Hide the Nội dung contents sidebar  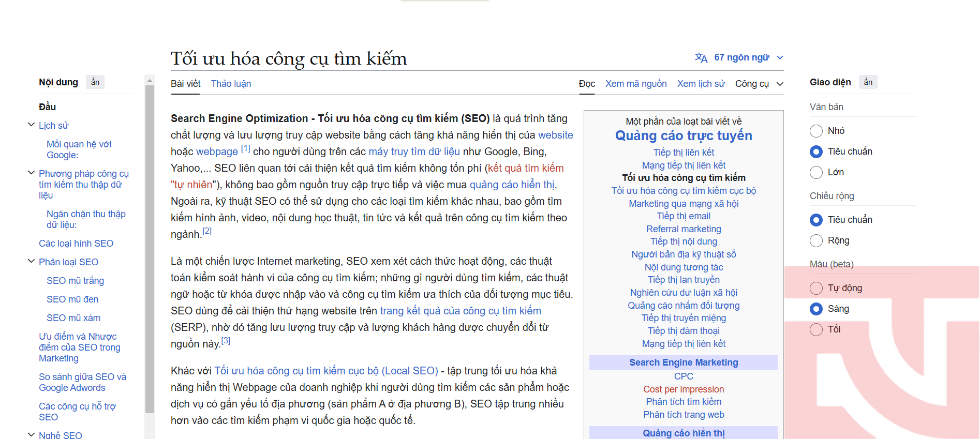point(95,82)
